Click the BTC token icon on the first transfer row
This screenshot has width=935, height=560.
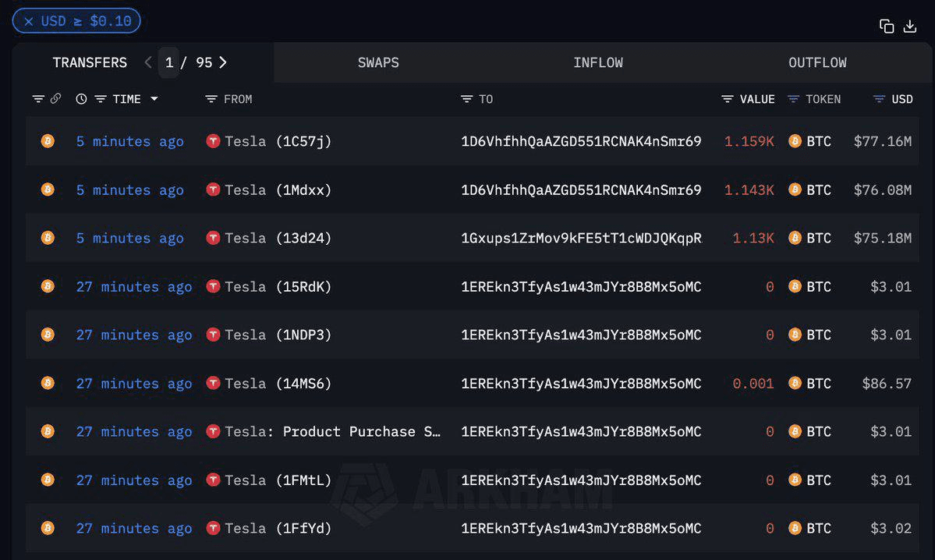(x=795, y=141)
